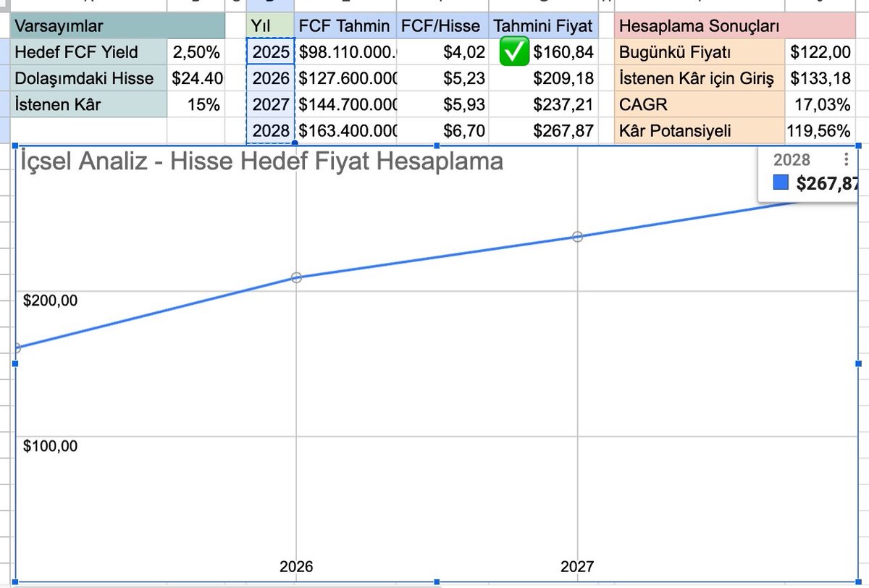Click the chart title İçsel Analiz
869x588 pixels.
(x=261, y=161)
